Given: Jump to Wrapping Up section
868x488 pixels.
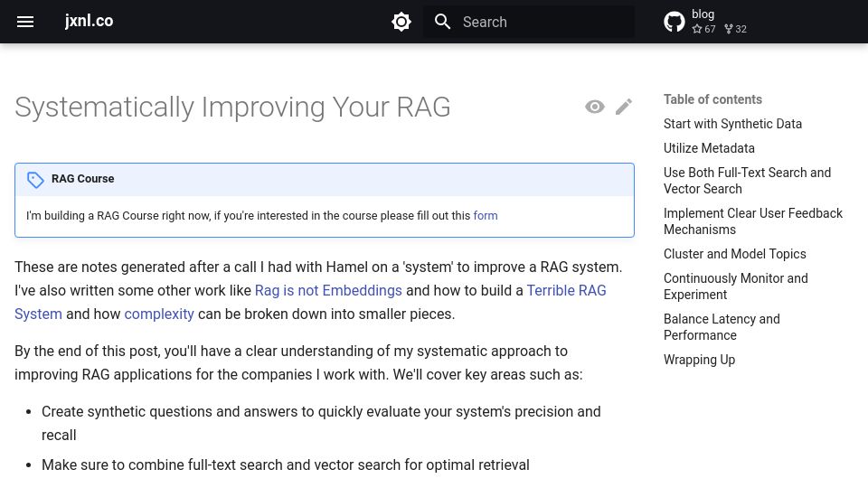Looking at the screenshot, I should pos(699,360).
